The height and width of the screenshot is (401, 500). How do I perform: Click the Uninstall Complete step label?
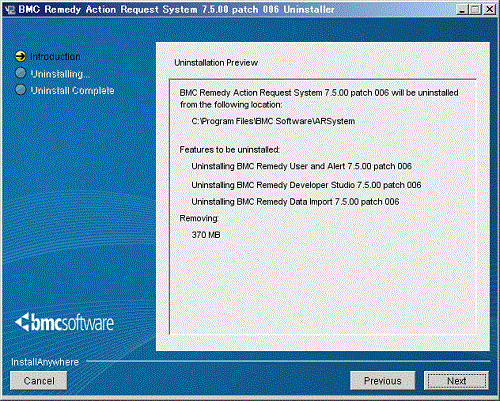click(72, 90)
